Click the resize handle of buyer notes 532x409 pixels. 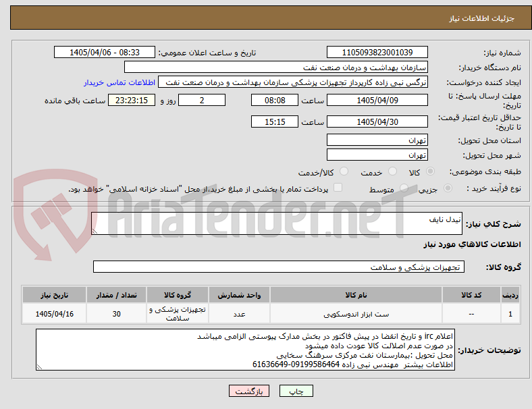(39, 367)
